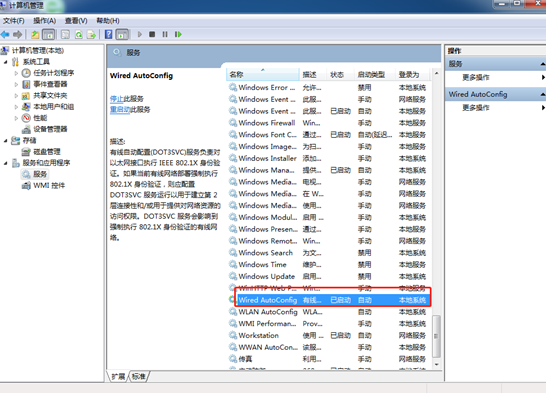Open the 查看(V) menu

[76, 21]
